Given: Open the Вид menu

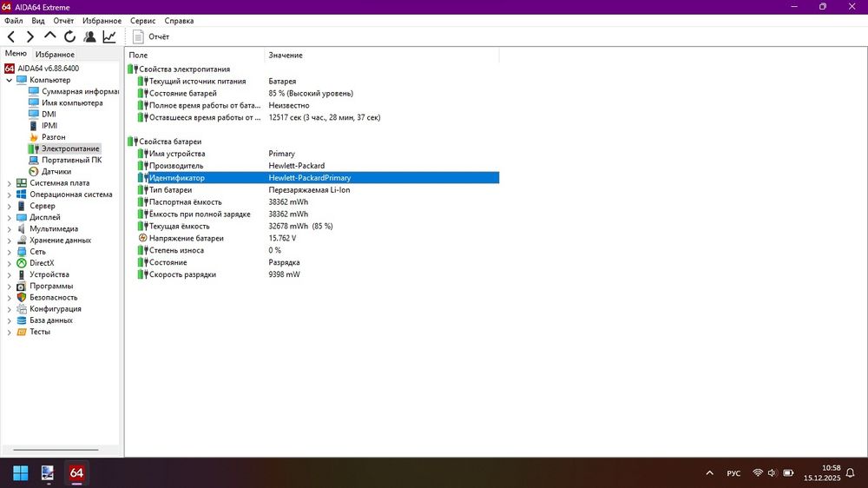Looking at the screenshot, I should pyautogui.click(x=37, y=21).
